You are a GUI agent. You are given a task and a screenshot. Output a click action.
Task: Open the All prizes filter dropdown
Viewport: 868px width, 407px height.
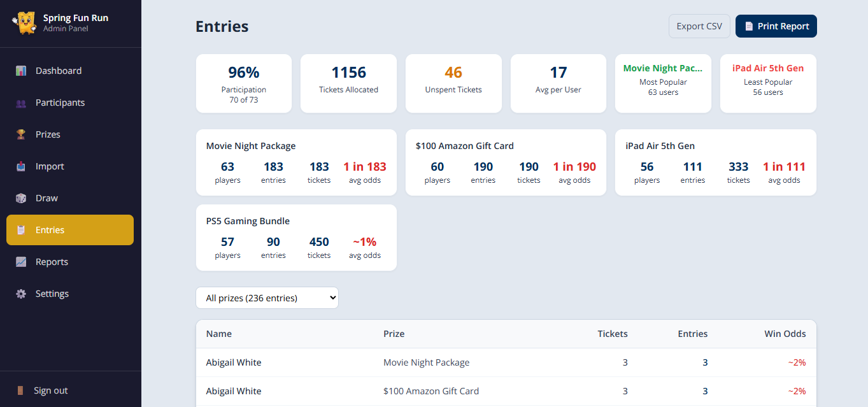[267, 297]
